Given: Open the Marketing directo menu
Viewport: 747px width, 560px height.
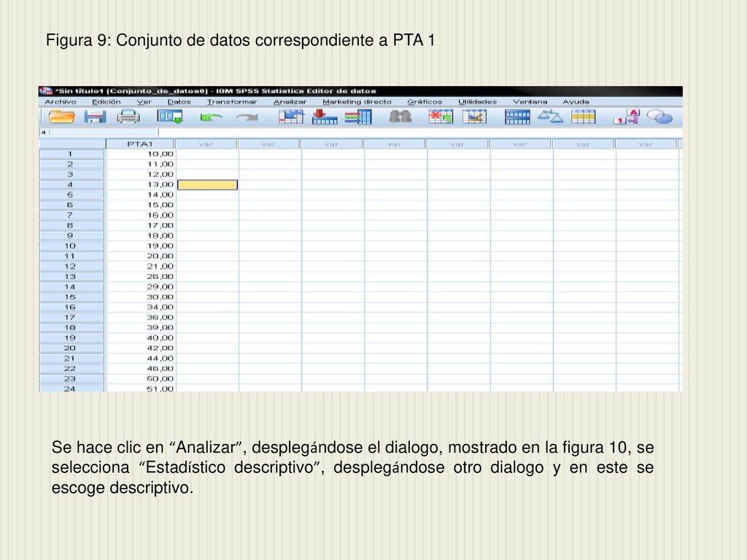Looking at the screenshot, I should pyautogui.click(x=357, y=102).
